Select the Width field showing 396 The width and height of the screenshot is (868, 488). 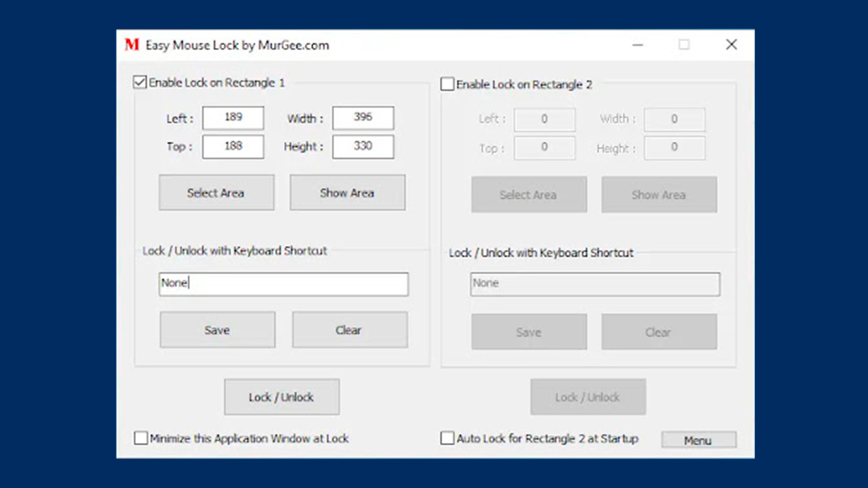point(363,118)
